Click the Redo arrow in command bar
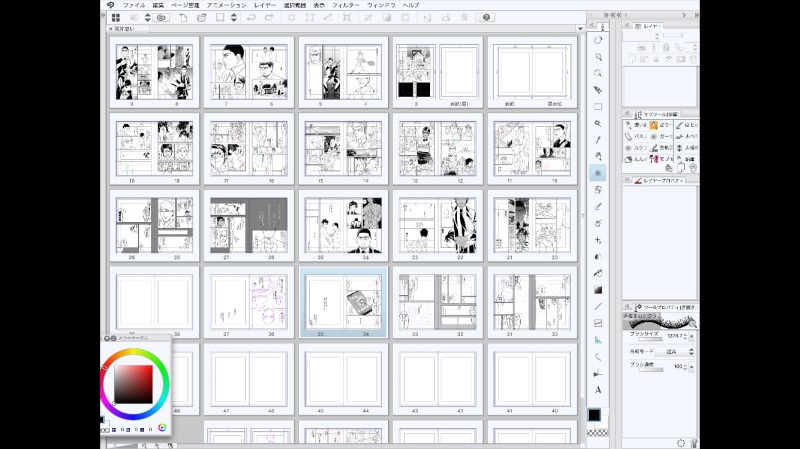The image size is (800, 449). 269,17
